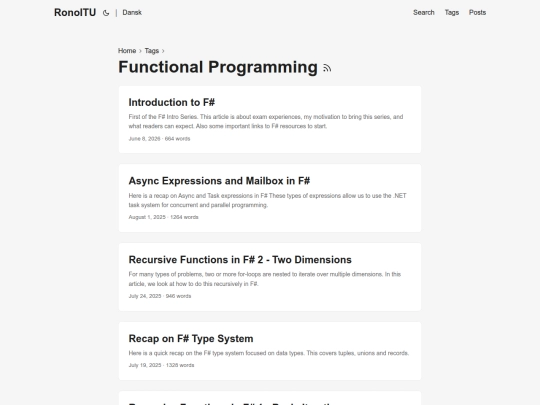Click the Functional Programming page heading
The height and width of the screenshot is (405, 540).
[x=218, y=67]
